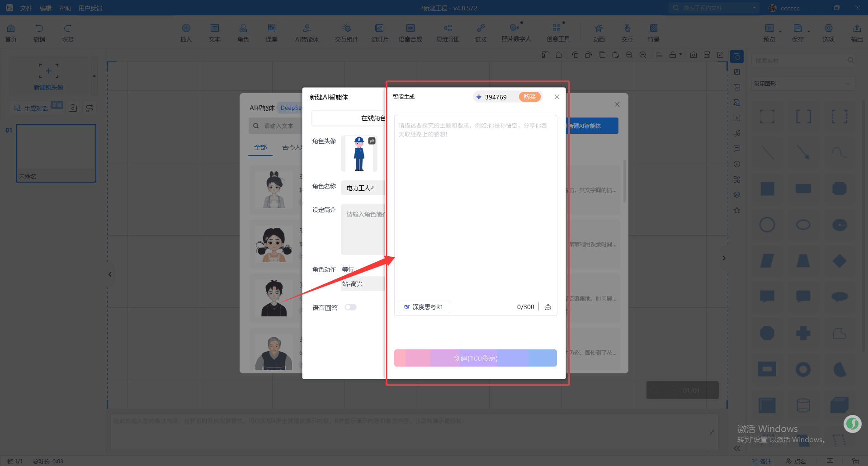The image size is (868, 466).
Task: Click the 交互组件 toolbar icon
Action: 346,33
